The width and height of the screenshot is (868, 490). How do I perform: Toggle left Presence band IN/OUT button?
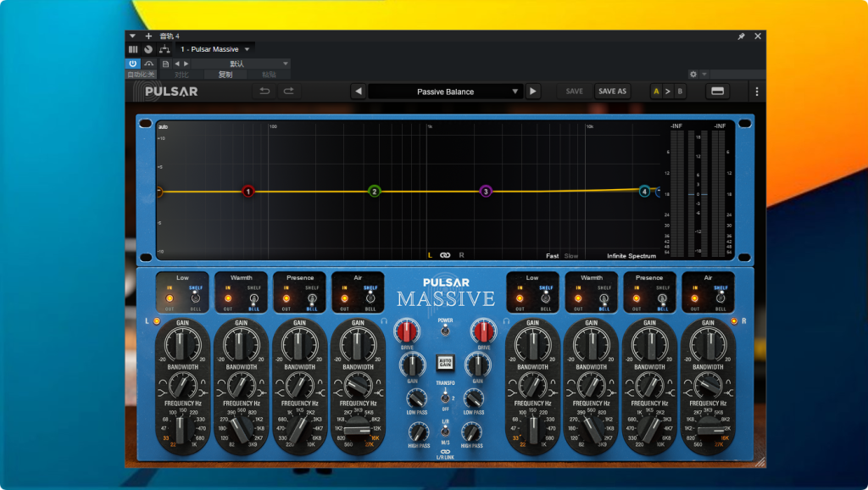pyautogui.click(x=287, y=298)
